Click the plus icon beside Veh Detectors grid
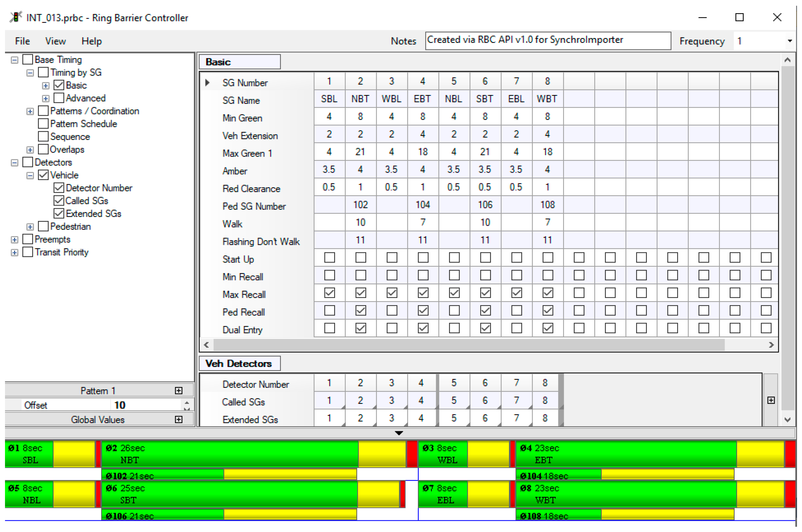Viewport: 802px width, 532px height. [x=771, y=400]
